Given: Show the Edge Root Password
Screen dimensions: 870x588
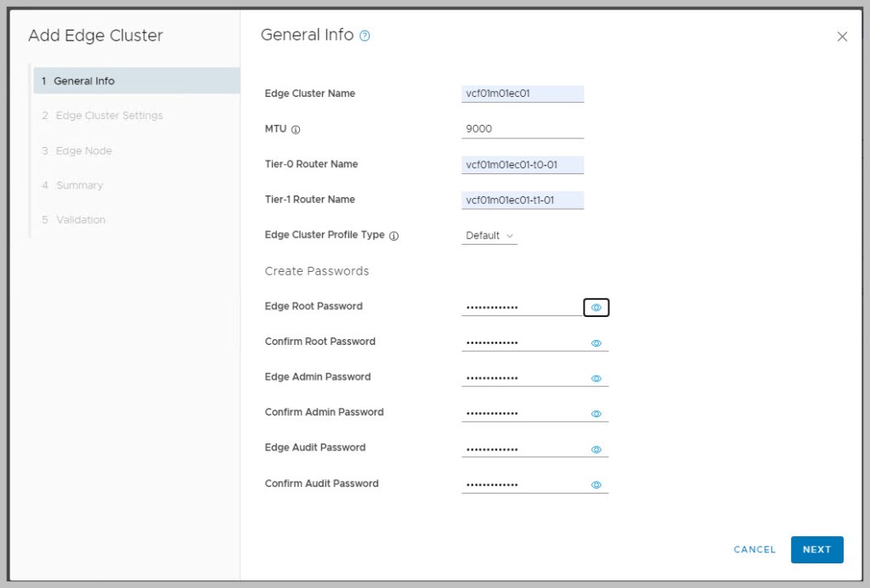Looking at the screenshot, I should [596, 308].
